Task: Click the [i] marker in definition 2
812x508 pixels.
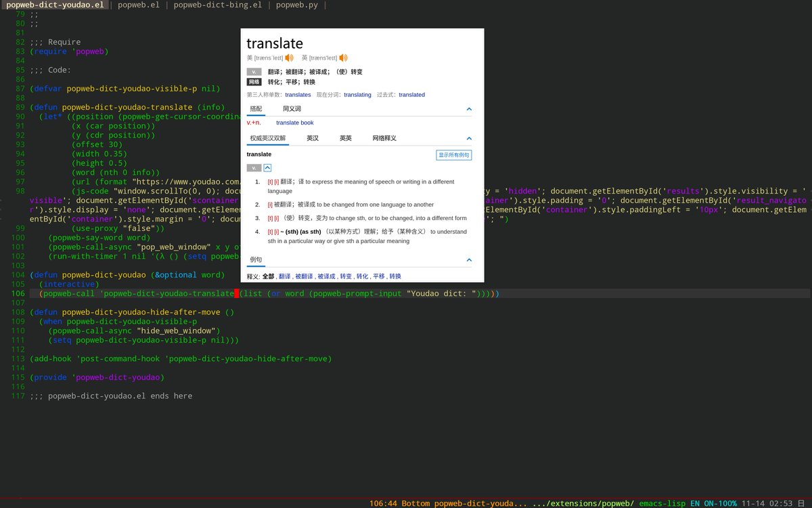Action: [270, 205]
